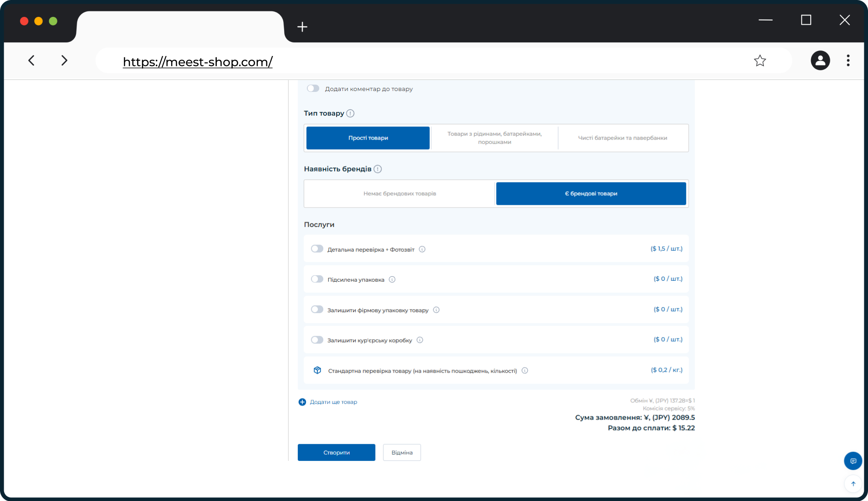Select Чисті батарейки та павербанки option
The height and width of the screenshot is (501, 868).
623,138
